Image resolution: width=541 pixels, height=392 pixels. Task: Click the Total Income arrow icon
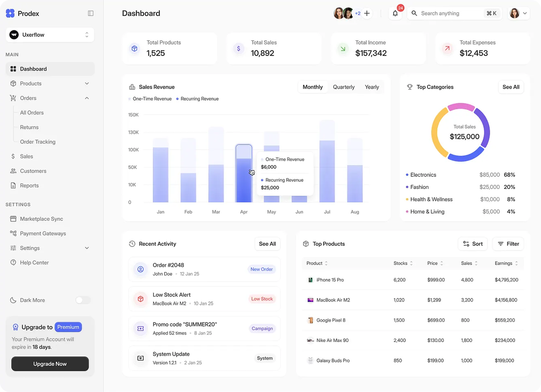pos(343,48)
